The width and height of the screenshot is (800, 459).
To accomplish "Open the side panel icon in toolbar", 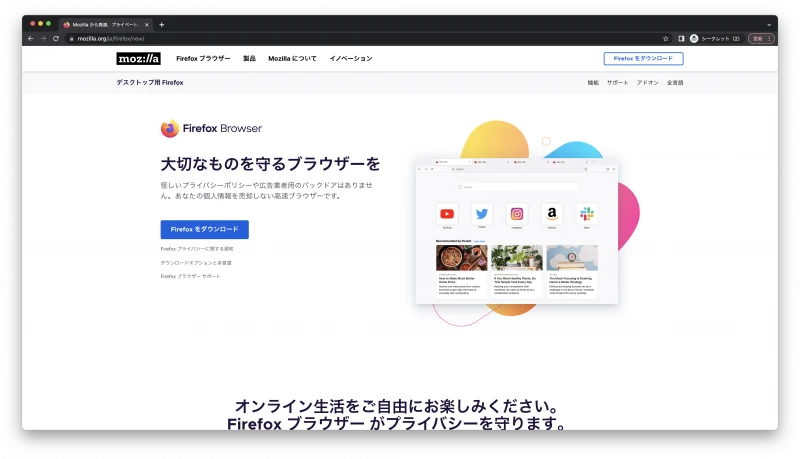I will 681,39.
